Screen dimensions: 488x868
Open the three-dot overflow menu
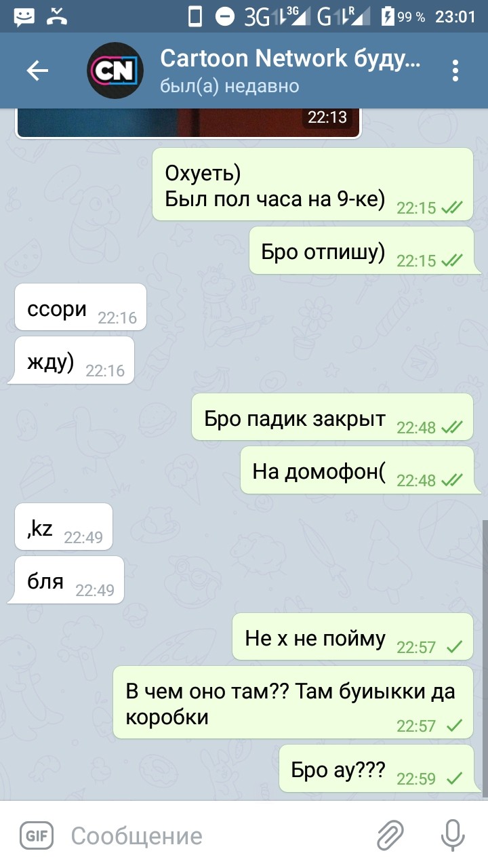(x=455, y=71)
